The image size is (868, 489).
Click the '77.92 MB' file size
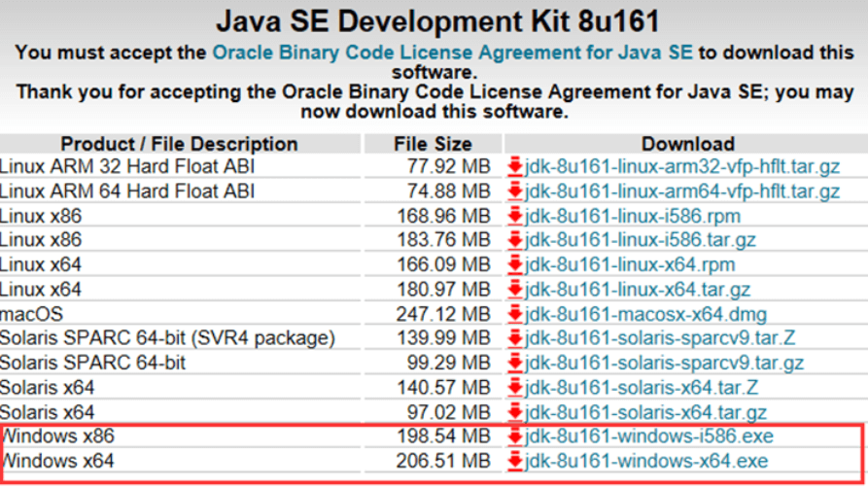(x=449, y=166)
